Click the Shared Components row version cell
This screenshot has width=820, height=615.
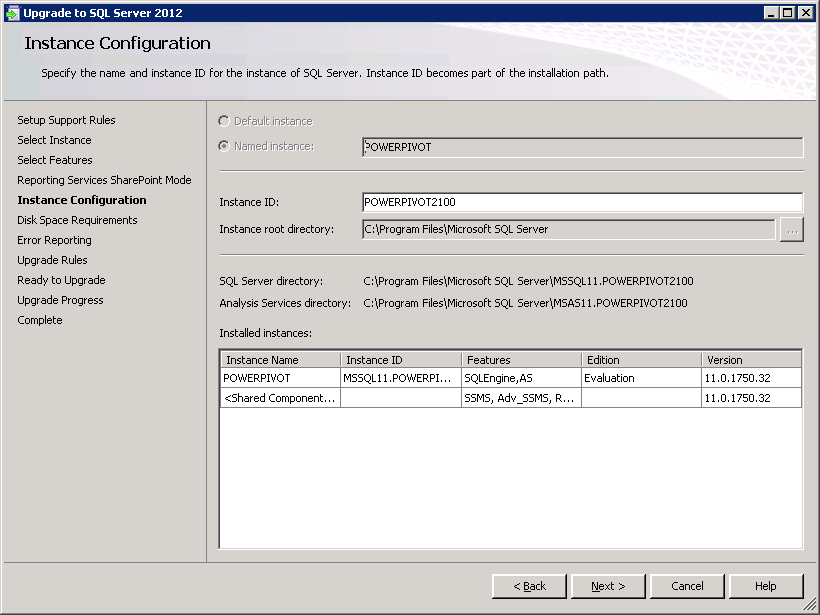tap(751, 398)
